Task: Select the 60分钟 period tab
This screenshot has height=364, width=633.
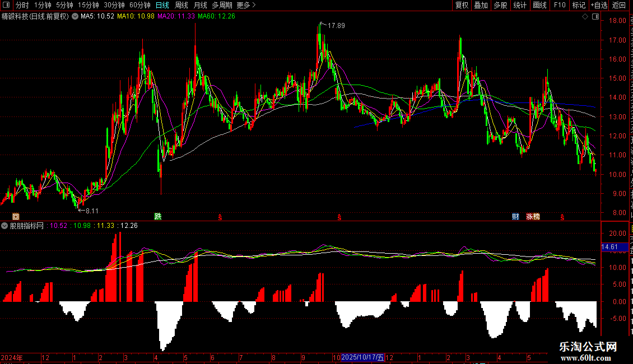Action: 140,5
